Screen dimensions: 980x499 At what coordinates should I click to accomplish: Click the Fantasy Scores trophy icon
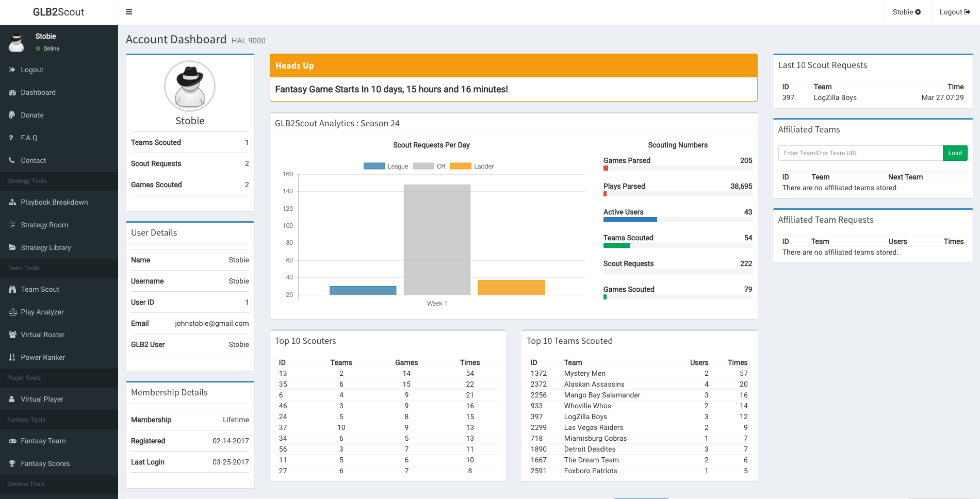pos(12,463)
